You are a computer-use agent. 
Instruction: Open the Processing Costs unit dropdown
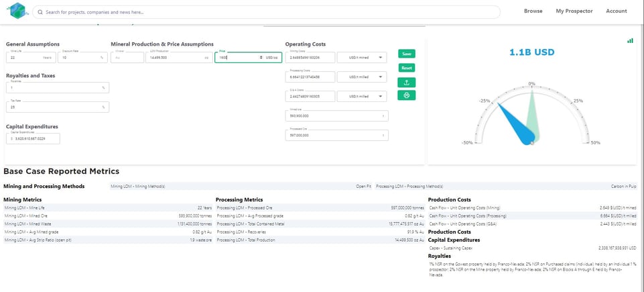[x=363, y=77]
